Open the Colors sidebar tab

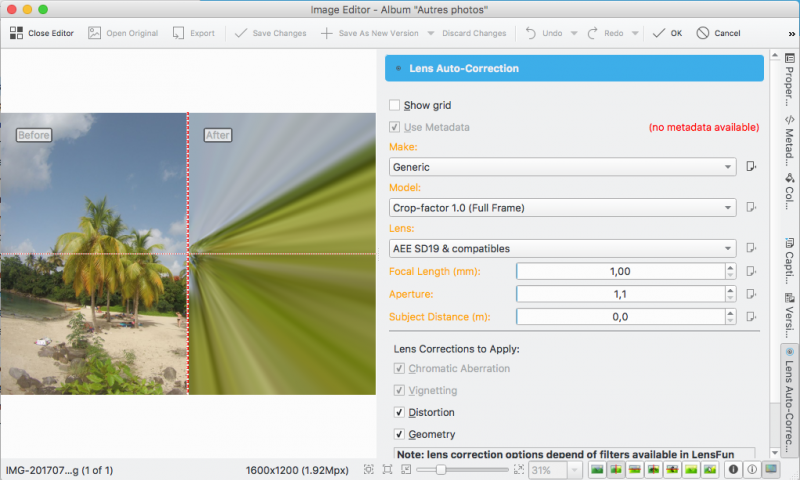tap(789, 192)
